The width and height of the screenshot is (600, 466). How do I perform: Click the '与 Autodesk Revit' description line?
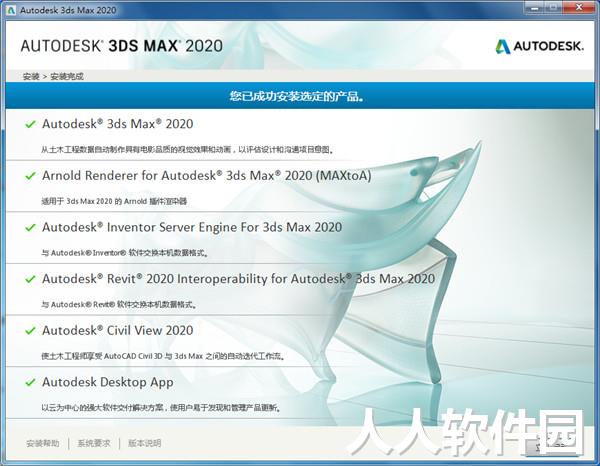119,305
